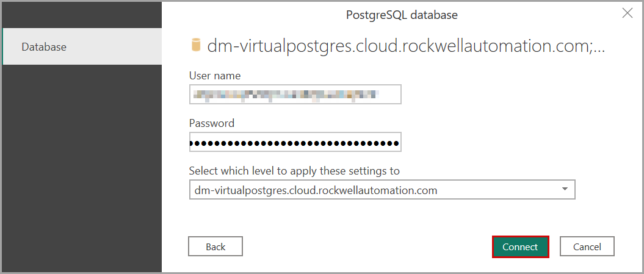Click the blurred user name text
The image size is (644, 274).
click(x=284, y=95)
